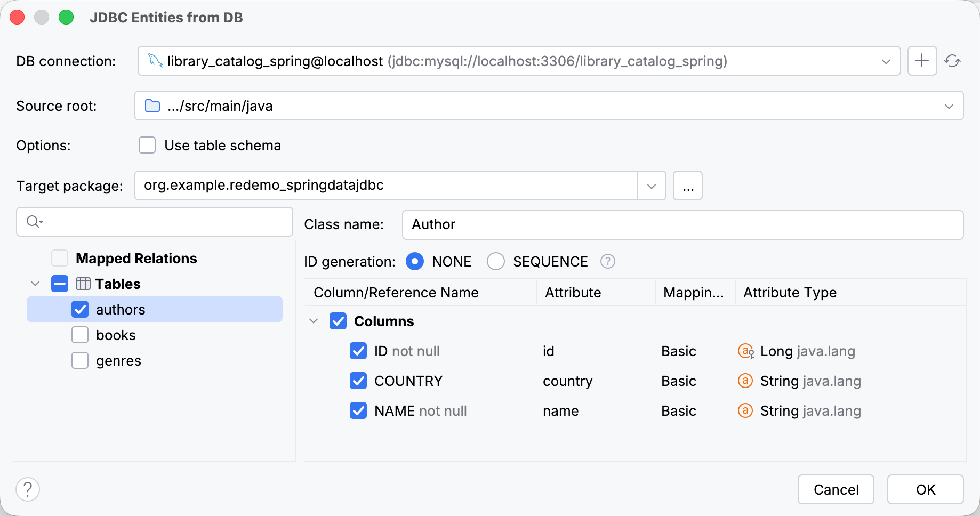This screenshot has height=516, width=980.
Task: Select SEQUENCE for ID generation
Action: click(x=496, y=261)
